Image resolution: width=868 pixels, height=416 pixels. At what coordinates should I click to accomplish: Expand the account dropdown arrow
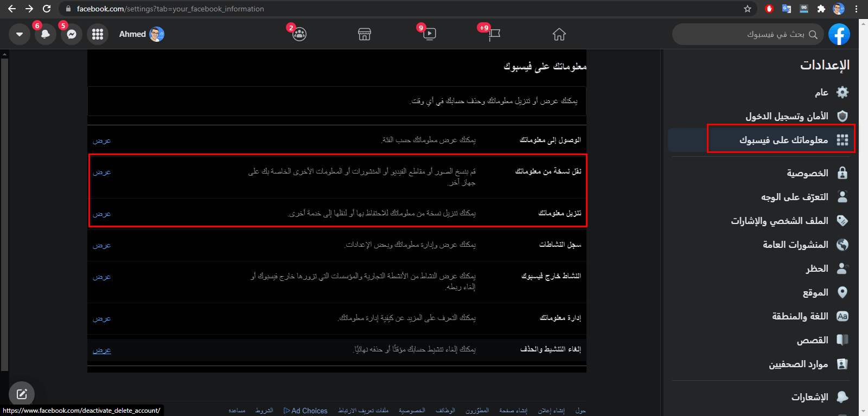click(20, 34)
